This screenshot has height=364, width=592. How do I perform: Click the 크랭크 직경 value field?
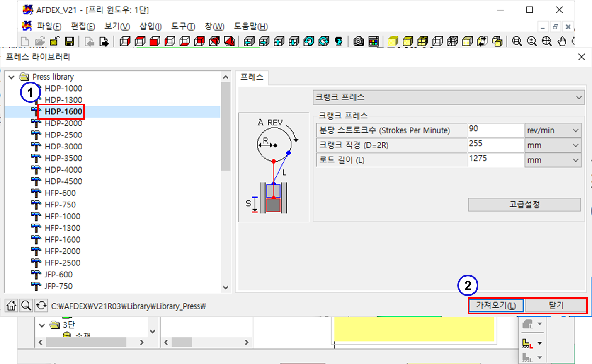pyautogui.click(x=495, y=145)
